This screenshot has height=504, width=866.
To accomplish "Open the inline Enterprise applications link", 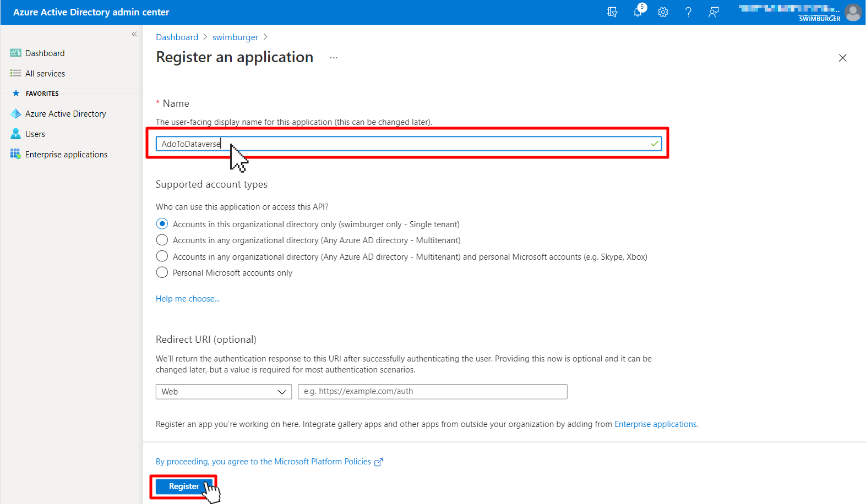I will 656,424.
